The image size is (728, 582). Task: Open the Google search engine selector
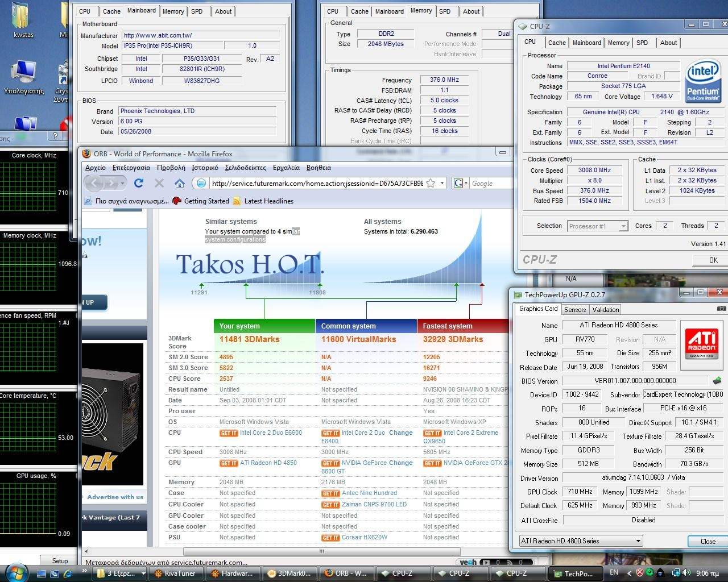point(460,183)
